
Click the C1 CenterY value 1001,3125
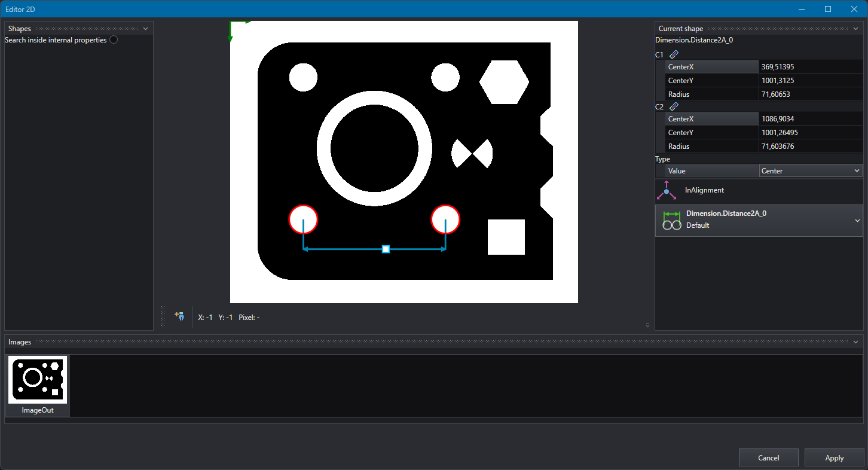pos(811,81)
